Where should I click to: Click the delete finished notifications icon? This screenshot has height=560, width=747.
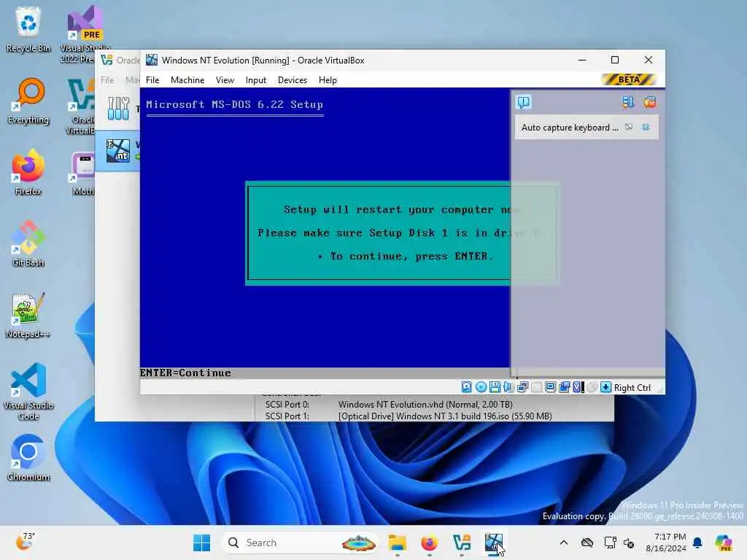(650, 102)
